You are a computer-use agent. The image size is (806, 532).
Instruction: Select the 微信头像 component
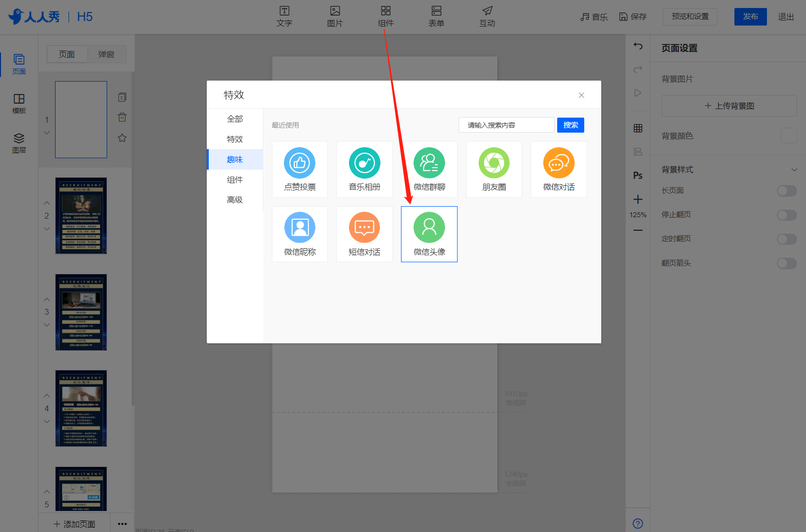429,234
